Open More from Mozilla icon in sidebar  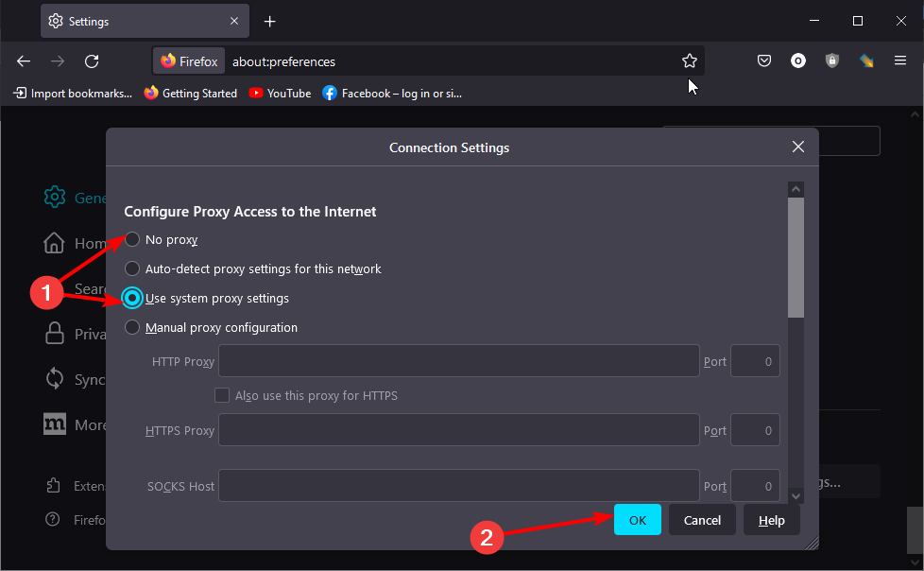point(55,424)
